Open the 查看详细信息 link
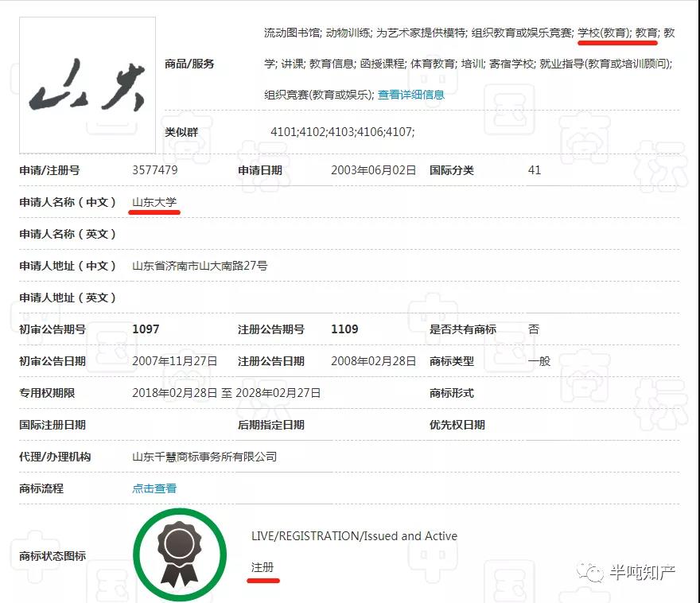 (410, 95)
